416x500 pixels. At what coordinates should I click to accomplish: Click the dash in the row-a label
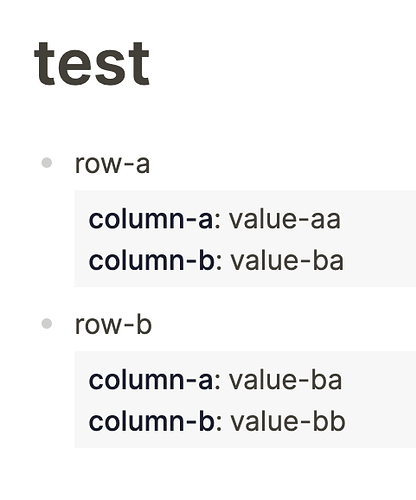pyautogui.click(x=129, y=165)
